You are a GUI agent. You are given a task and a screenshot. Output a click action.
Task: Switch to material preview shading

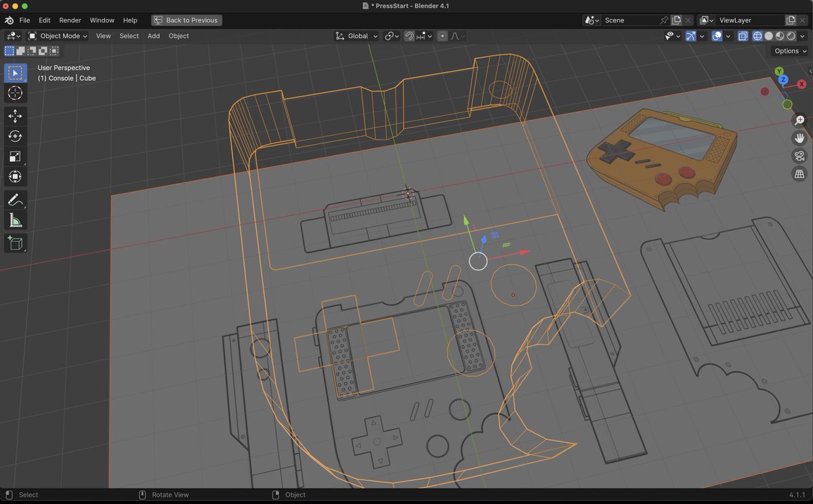[x=780, y=36]
